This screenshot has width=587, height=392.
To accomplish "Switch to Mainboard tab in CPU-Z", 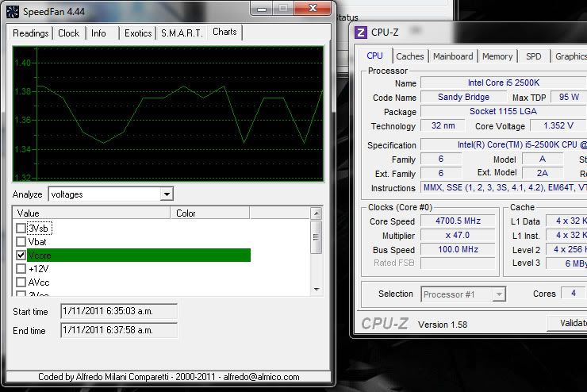I will tap(453, 56).
